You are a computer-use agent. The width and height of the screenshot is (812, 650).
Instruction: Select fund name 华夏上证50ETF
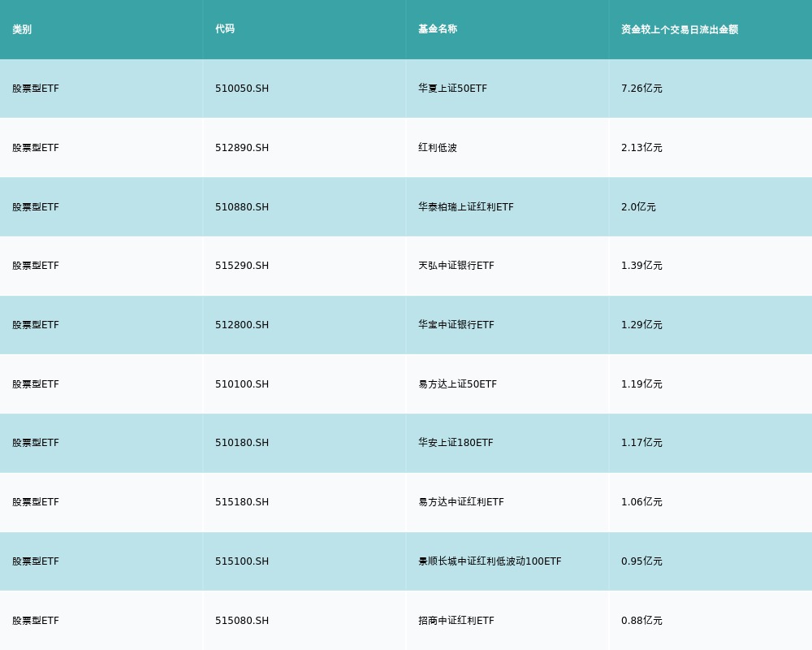tap(452, 89)
